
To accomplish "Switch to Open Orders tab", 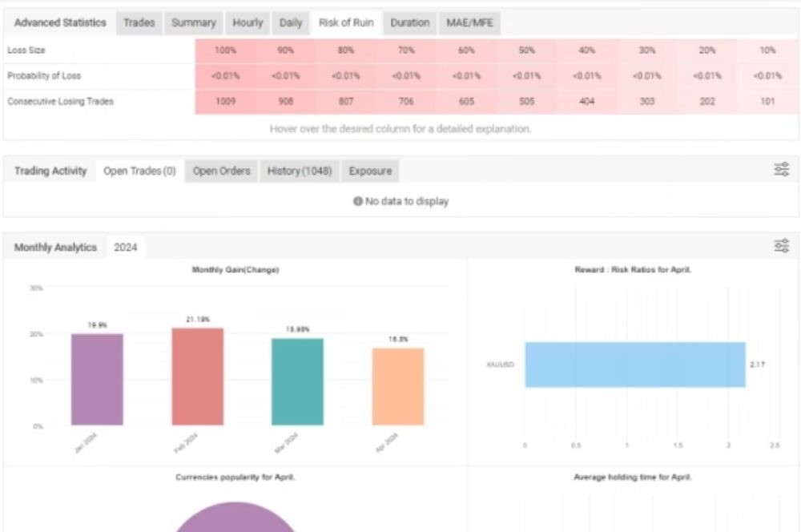I will [221, 171].
